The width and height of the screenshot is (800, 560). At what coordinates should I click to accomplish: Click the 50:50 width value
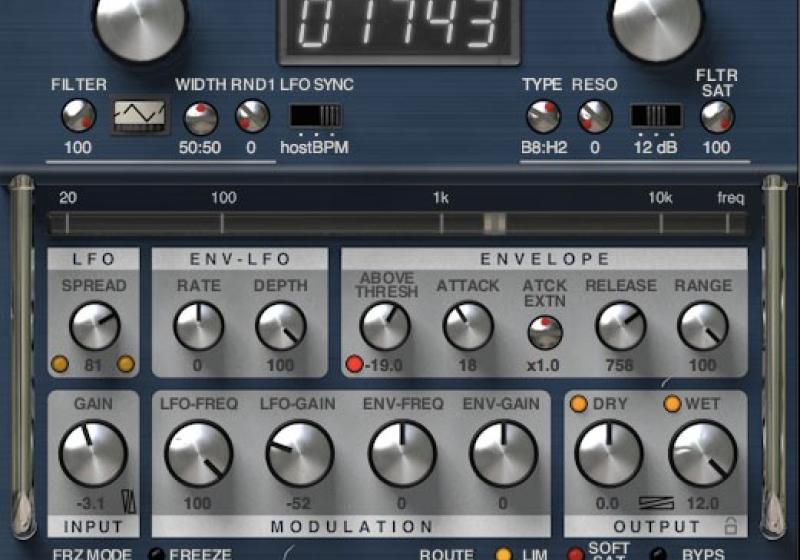[199, 148]
